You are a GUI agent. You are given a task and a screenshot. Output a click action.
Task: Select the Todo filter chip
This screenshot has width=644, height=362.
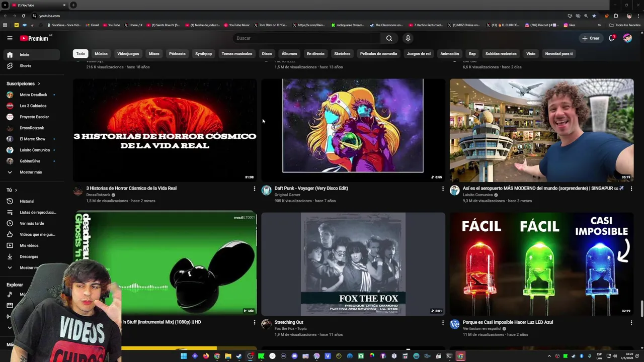80,54
